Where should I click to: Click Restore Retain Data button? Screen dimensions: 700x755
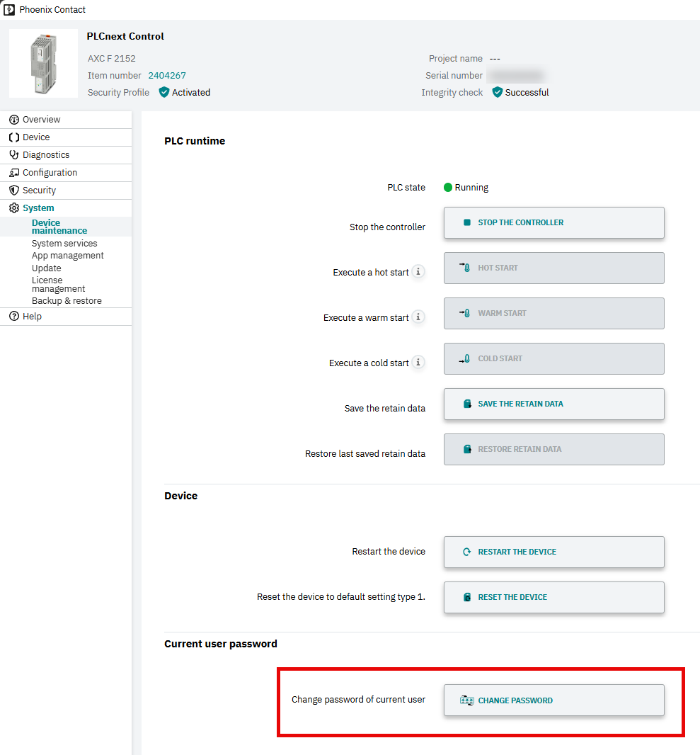pos(553,449)
